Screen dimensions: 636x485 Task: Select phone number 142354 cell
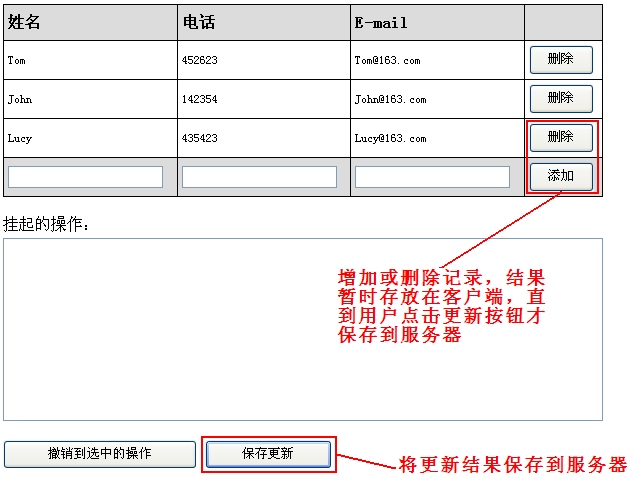199,99
